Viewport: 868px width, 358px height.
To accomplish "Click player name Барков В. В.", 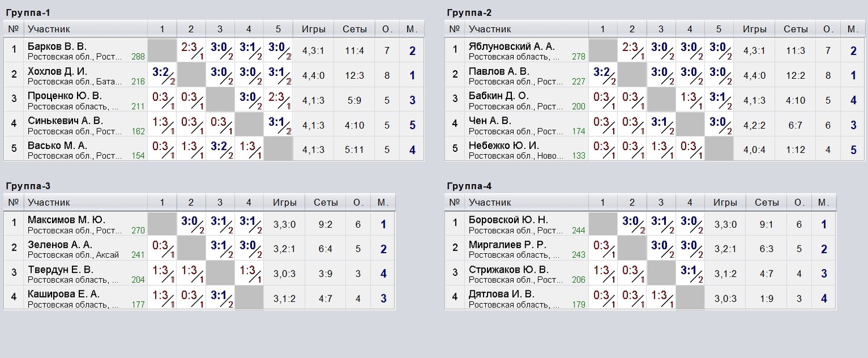I will coord(57,46).
